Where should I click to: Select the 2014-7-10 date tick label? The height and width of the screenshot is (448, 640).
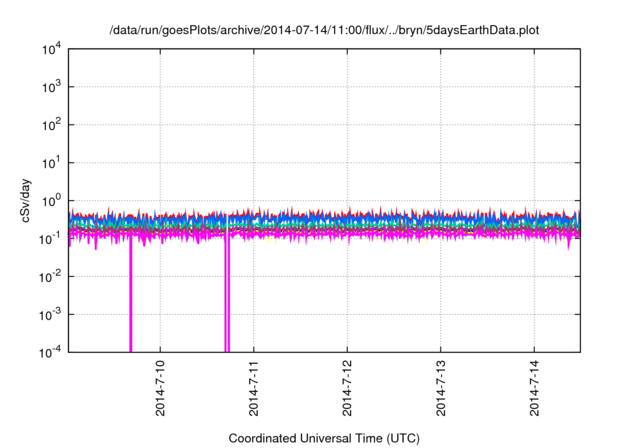point(160,388)
